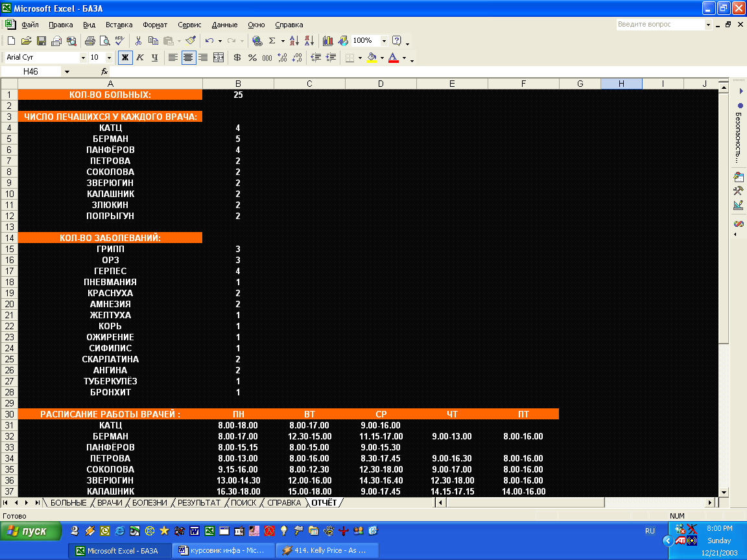This screenshot has width=747, height=560.
Task: Click the пуск Start button
Action: (31, 531)
